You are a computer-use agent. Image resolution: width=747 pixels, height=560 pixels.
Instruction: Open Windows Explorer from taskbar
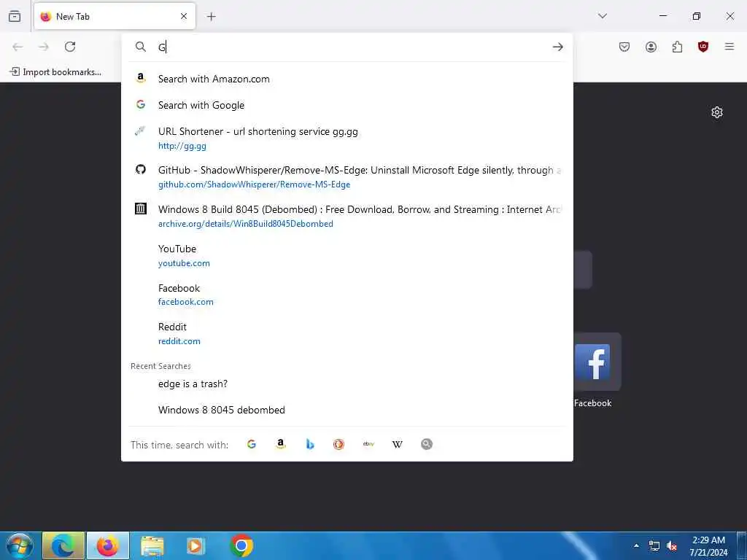[152, 545]
